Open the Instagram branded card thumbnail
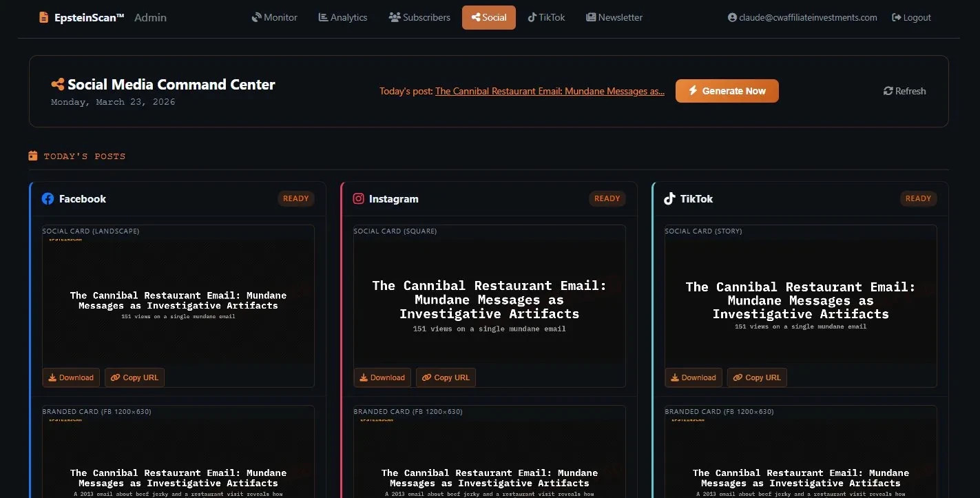The width and height of the screenshot is (980, 498). pos(490,457)
